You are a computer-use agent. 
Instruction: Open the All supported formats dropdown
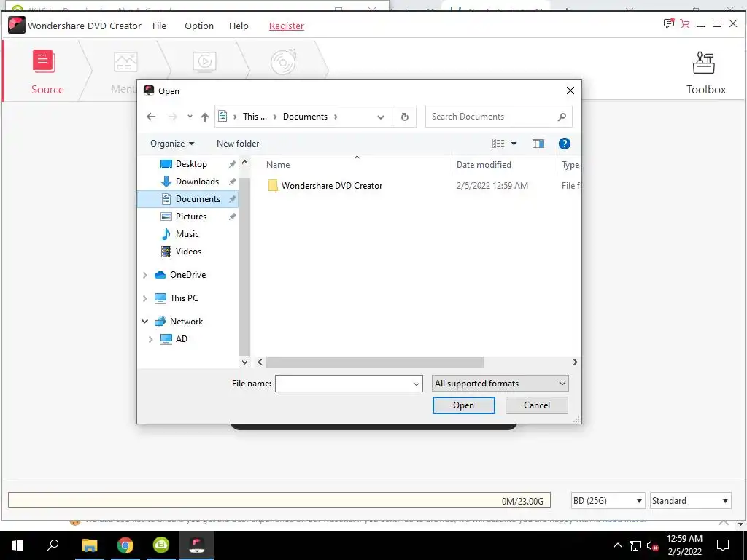pyautogui.click(x=500, y=384)
